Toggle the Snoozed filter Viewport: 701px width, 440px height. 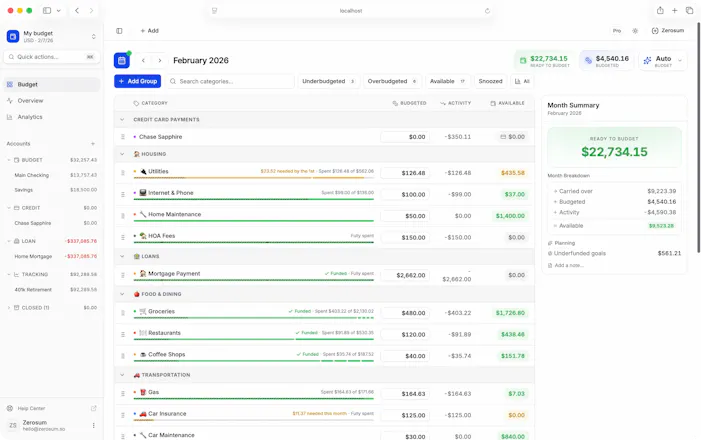tap(490, 81)
